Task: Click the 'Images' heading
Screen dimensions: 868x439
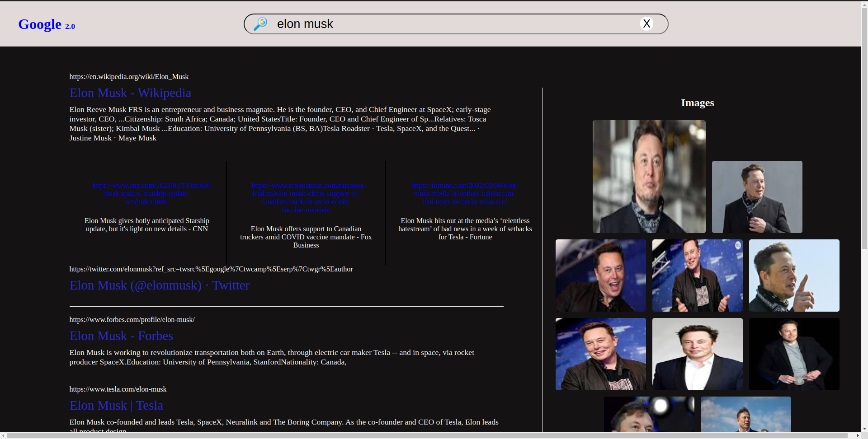Action: tap(698, 103)
